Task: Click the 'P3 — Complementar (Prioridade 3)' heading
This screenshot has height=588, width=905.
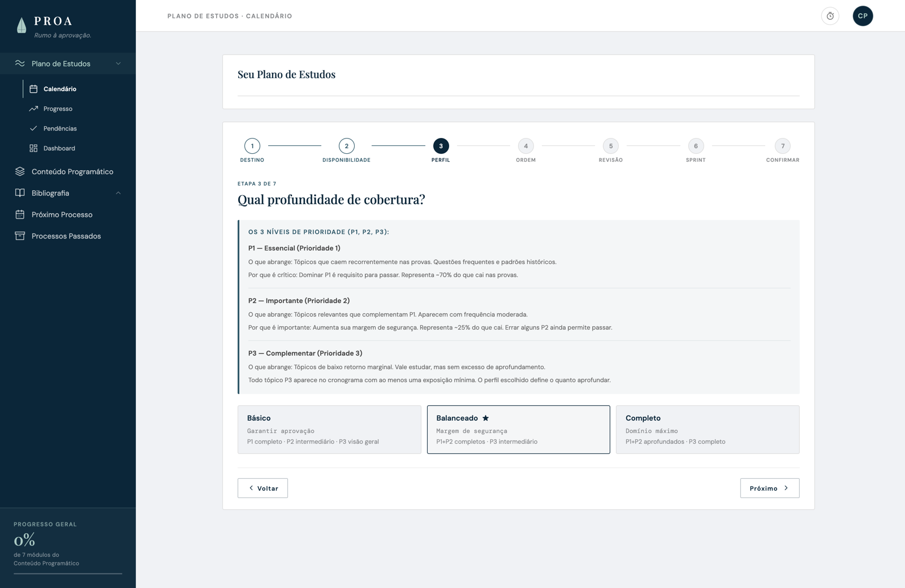Action: click(x=305, y=353)
